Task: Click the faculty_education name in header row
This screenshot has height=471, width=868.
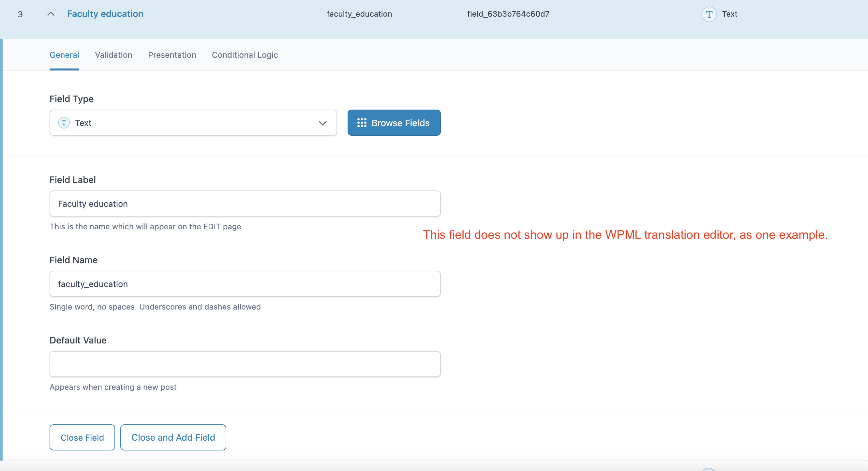Action: point(359,14)
